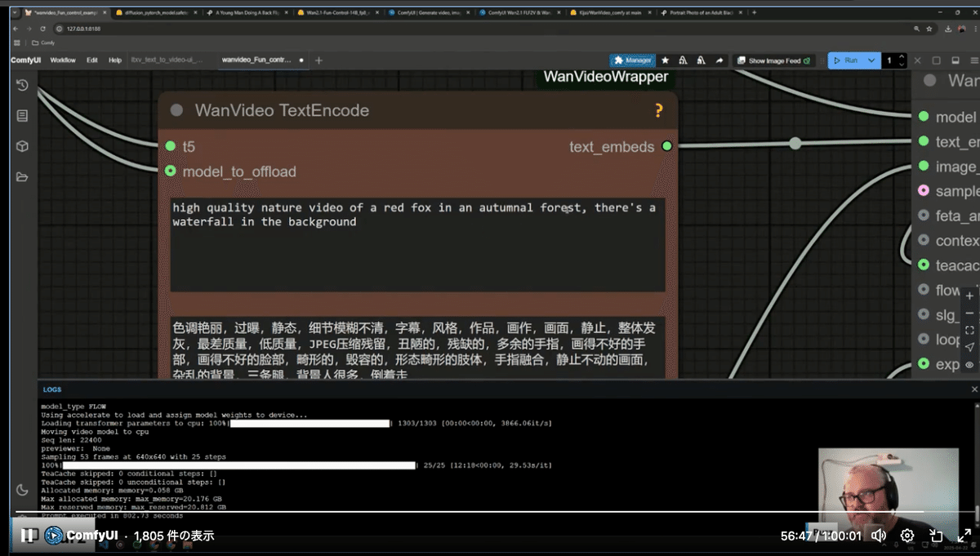Toggle dark theme moon icon in sidebar
980x556 pixels.
coord(22,490)
